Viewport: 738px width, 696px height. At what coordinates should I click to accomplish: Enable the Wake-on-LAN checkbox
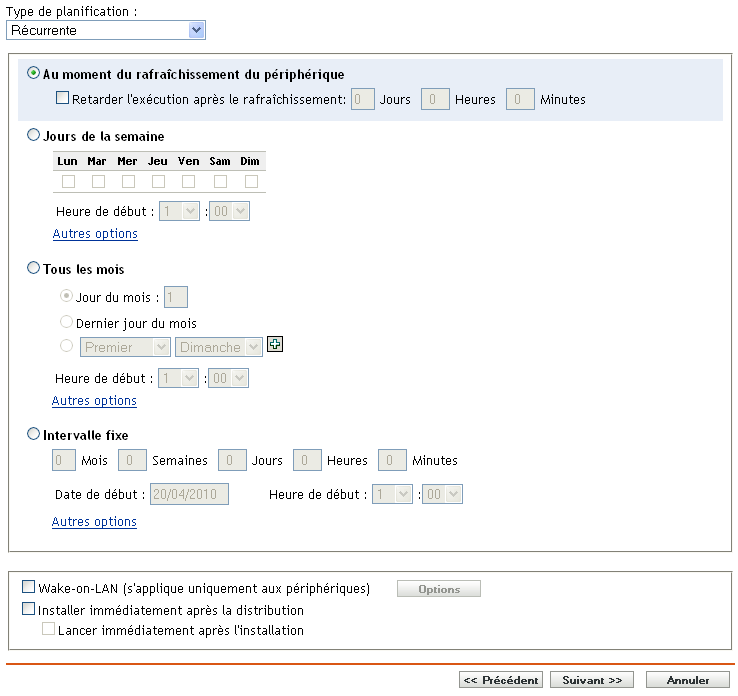(28, 586)
